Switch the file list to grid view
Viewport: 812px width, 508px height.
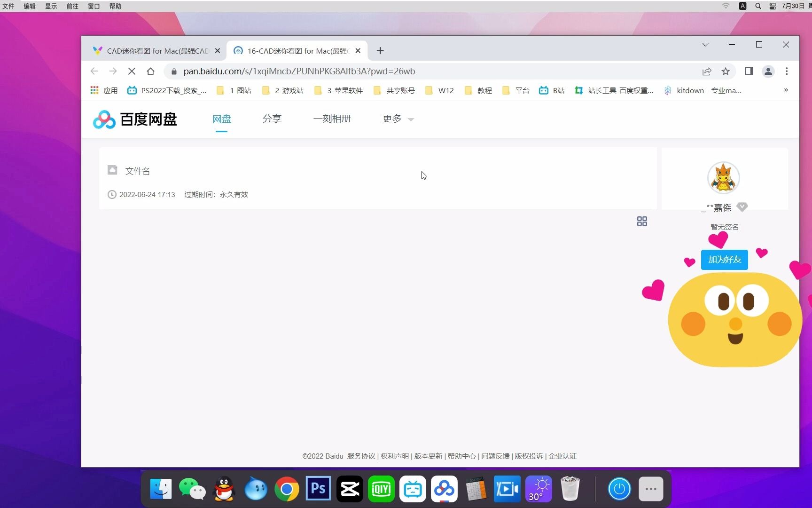coord(642,221)
